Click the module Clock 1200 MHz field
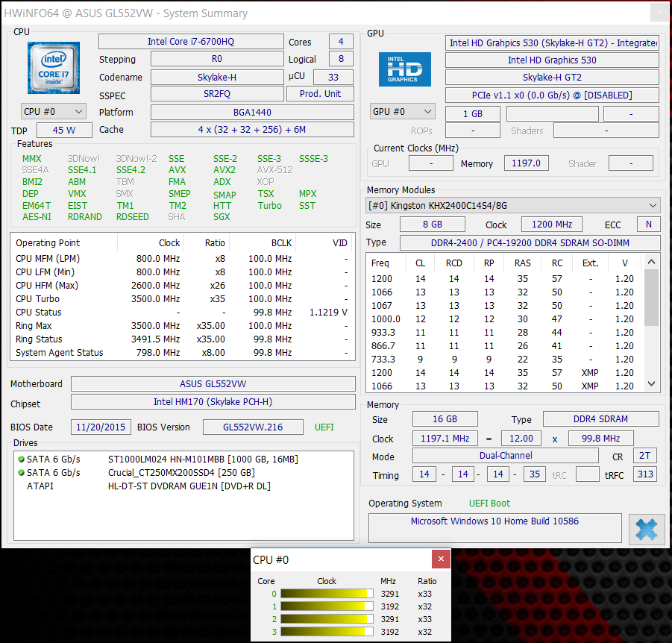 pos(552,225)
